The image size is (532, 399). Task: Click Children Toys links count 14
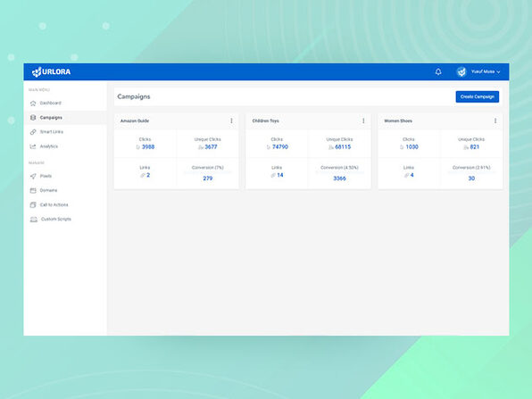pos(280,175)
